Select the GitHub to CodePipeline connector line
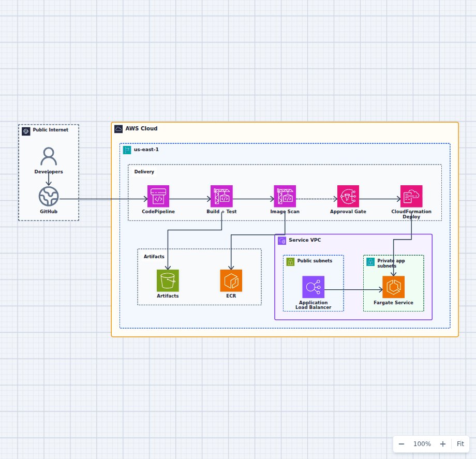 [x=103, y=199]
